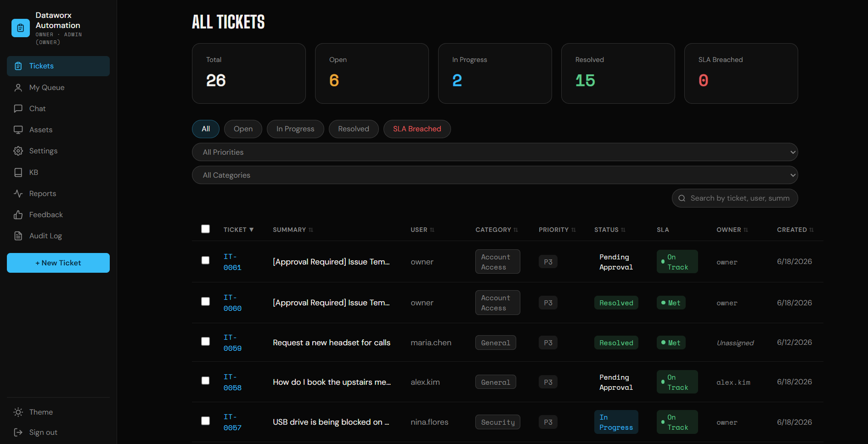This screenshot has height=444, width=868.
Task: Click the sort arrow beside TICKET header
Action: click(x=251, y=230)
